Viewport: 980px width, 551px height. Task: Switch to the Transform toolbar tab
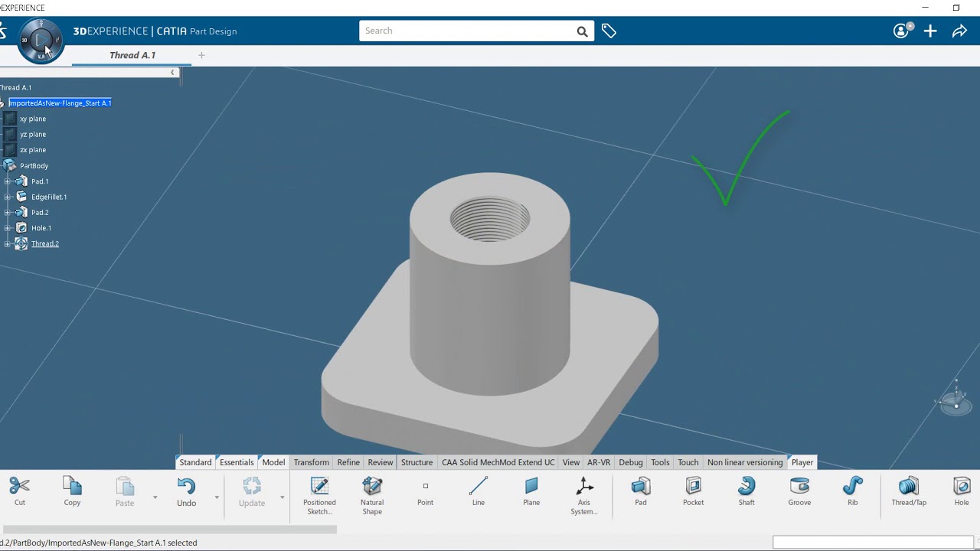[312, 462]
